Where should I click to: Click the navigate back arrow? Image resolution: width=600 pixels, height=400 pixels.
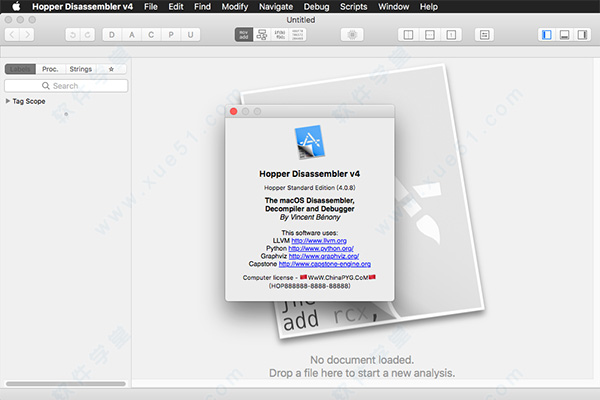pyautogui.click(x=12, y=35)
